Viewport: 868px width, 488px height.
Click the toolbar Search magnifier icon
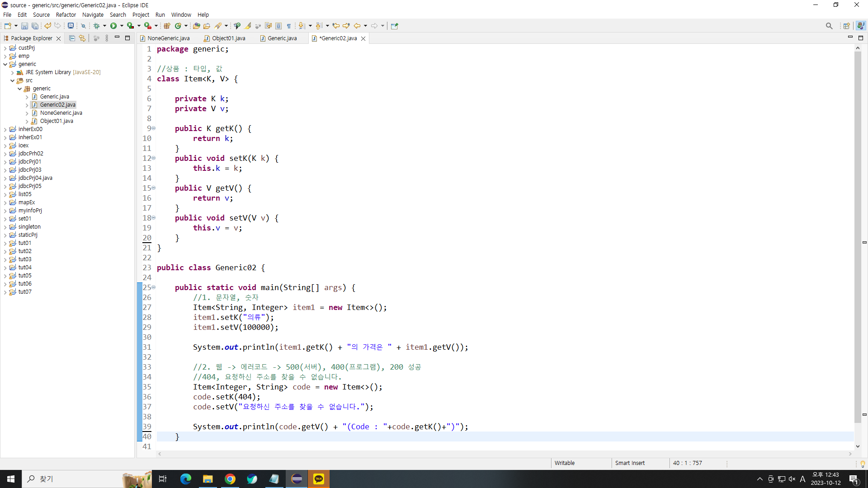click(829, 26)
